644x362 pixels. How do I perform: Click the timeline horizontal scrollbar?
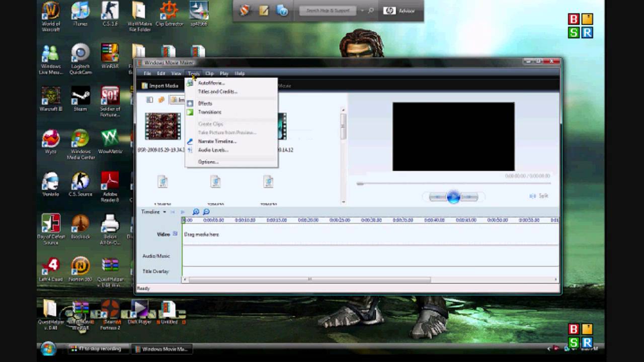[x=309, y=280]
